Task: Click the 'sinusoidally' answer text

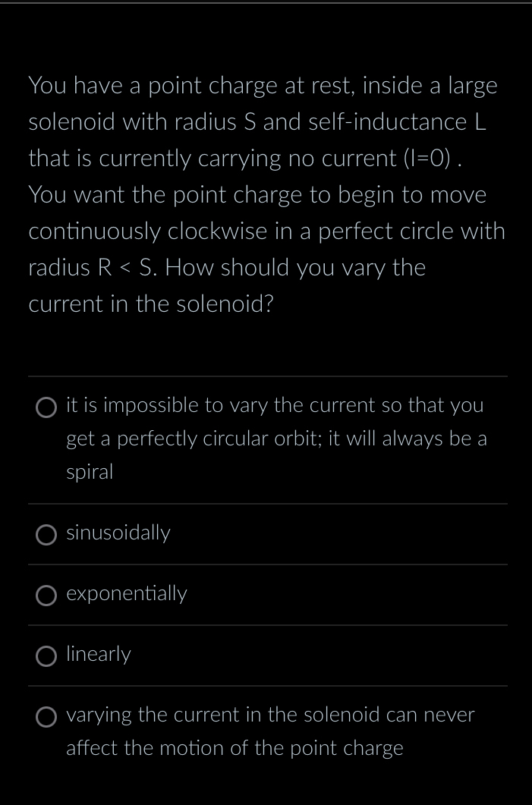Action: point(118,533)
